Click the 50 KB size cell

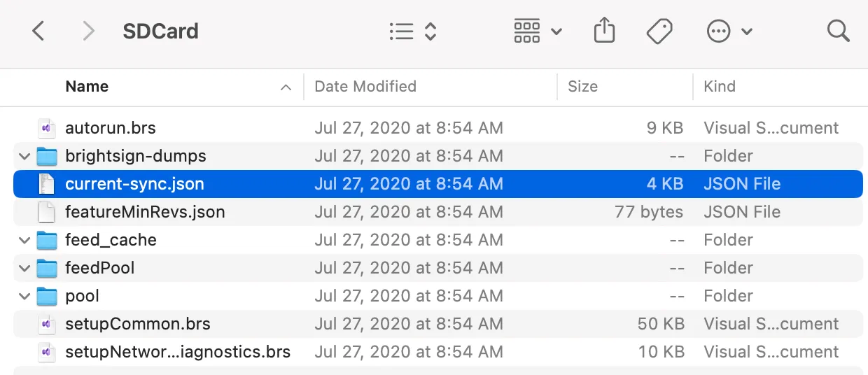(x=660, y=324)
